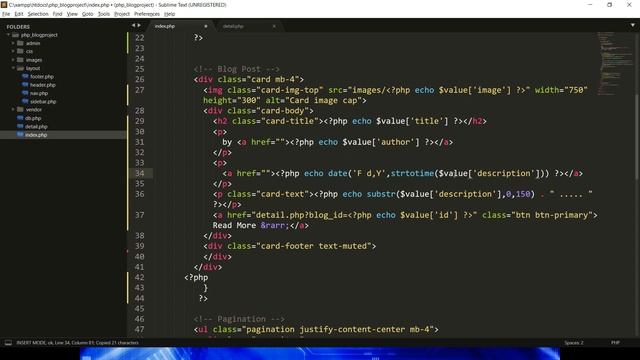Open the Goto menu
640x360 pixels.
(87, 14)
